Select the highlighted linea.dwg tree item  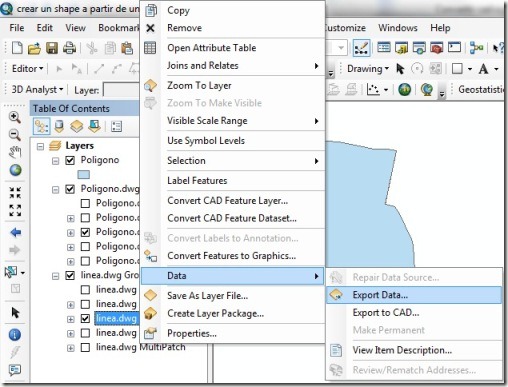(116, 319)
